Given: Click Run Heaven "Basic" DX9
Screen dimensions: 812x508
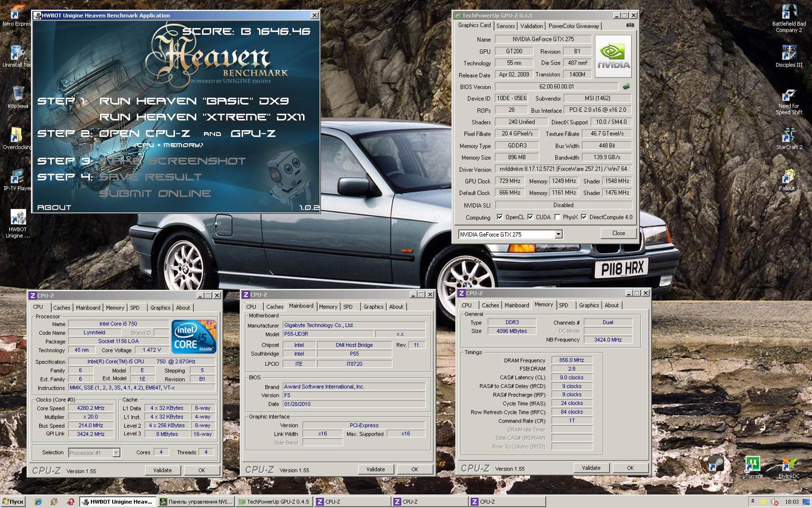Looking at the screenshot, I should [194, 101].
